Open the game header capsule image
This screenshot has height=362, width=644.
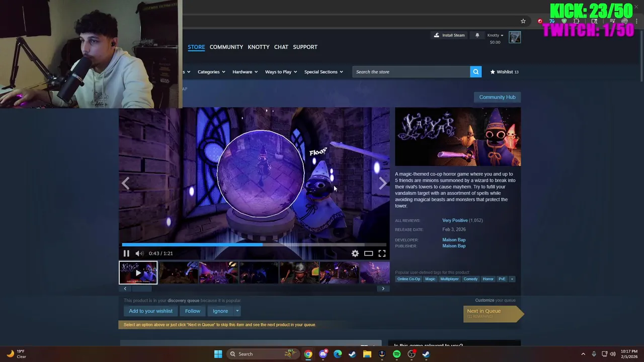458,137
